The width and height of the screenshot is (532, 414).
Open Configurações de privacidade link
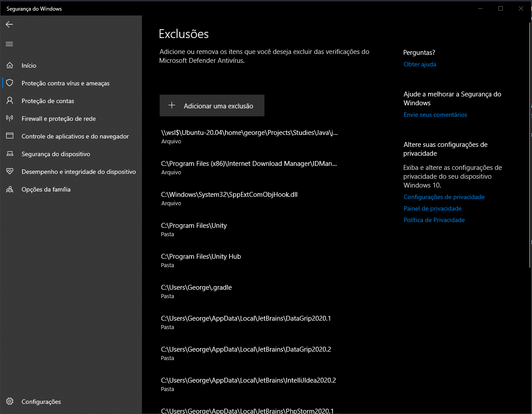click(x=444, y=197)
